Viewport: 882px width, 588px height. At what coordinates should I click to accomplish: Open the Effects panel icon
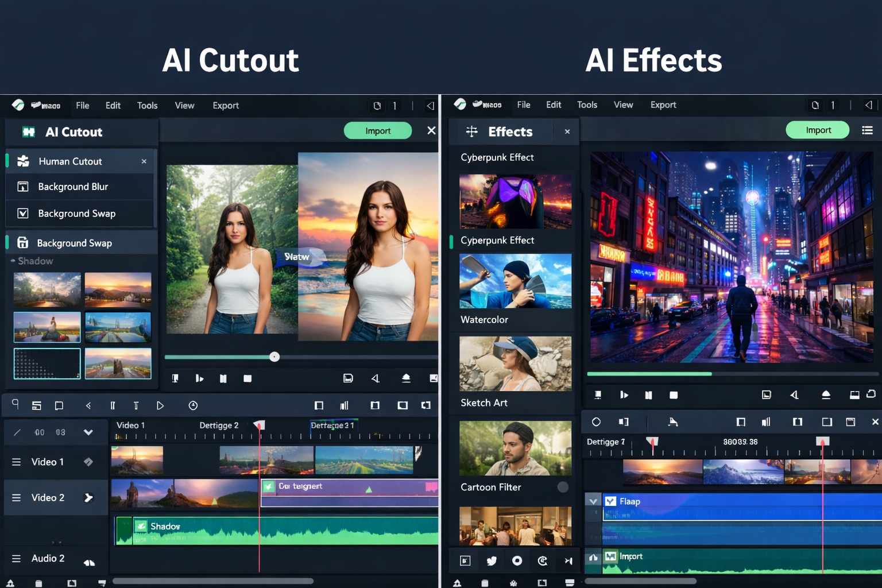[x=471, y=131]
